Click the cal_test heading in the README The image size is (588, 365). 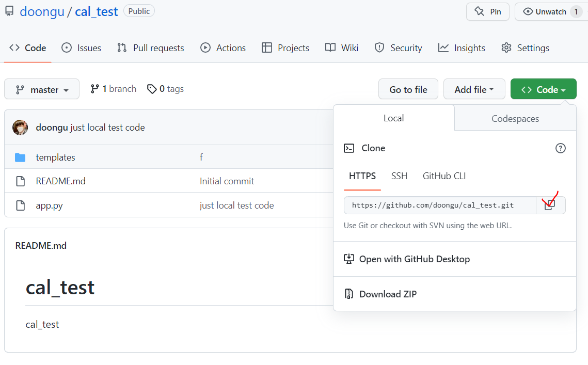click(60, 288)
